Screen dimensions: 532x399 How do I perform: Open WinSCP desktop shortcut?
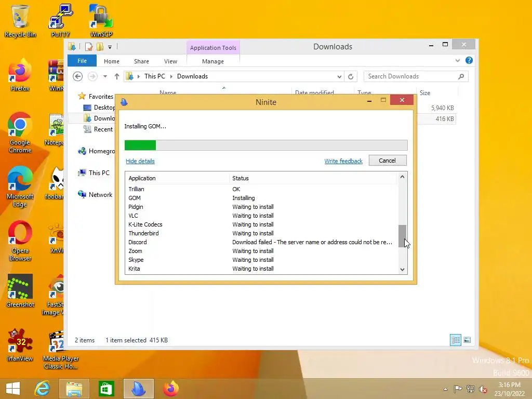pyautogui.click(x=101, y=20)
